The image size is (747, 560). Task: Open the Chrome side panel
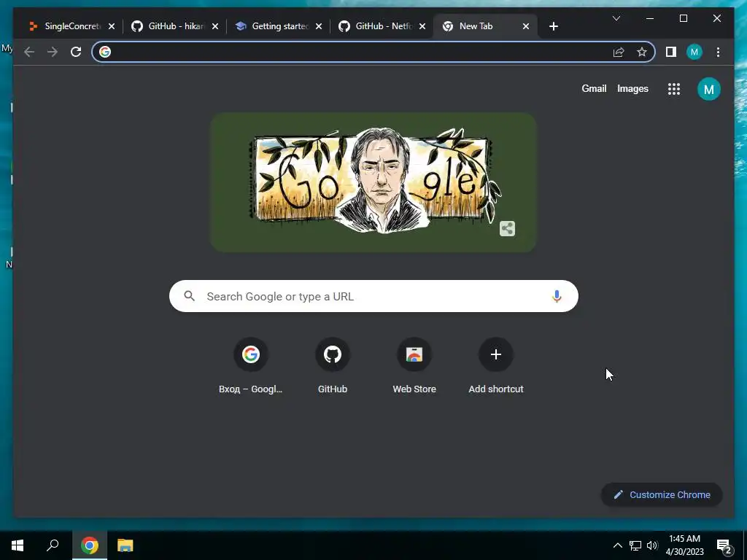[x=671, y=52]
